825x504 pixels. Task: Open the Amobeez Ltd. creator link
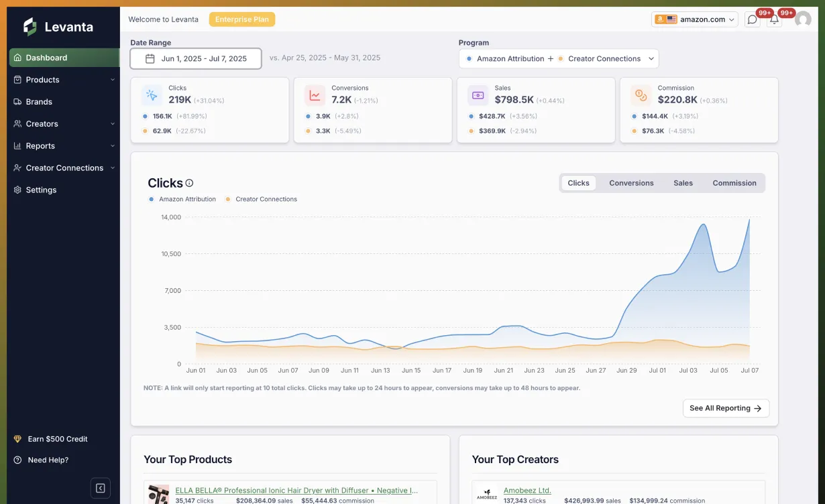click(x=527, y=491)
